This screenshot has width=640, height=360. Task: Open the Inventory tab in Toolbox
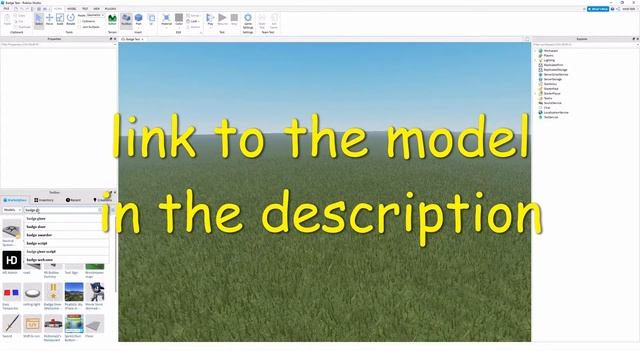tap(44, 200)
